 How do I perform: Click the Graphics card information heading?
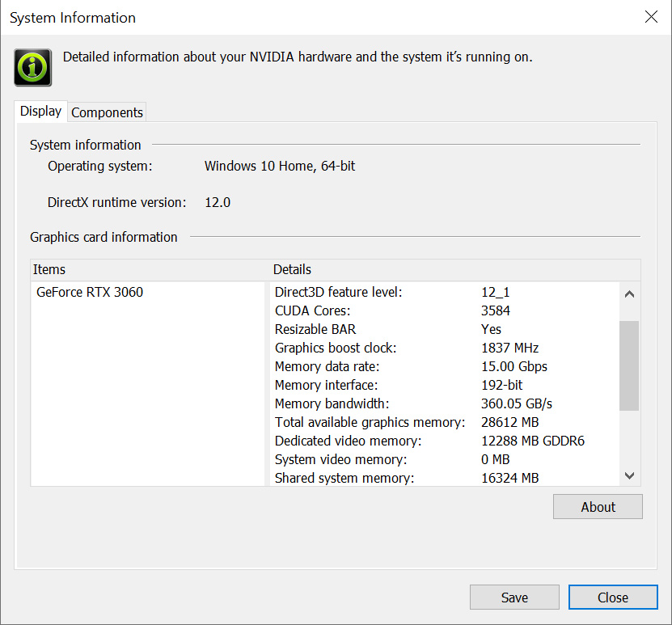tap(104, 237)
